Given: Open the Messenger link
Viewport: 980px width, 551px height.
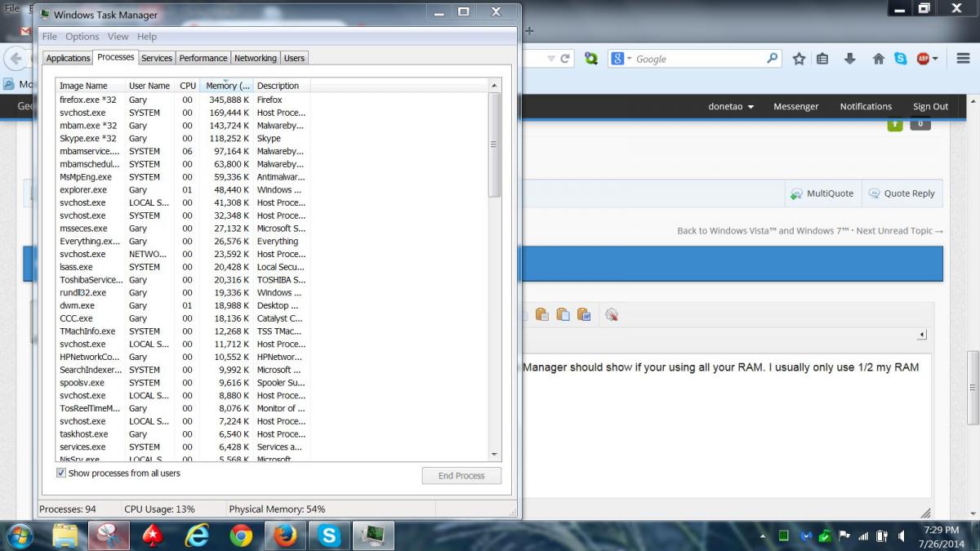Looking at the screenshot, I should coord(796,106).
